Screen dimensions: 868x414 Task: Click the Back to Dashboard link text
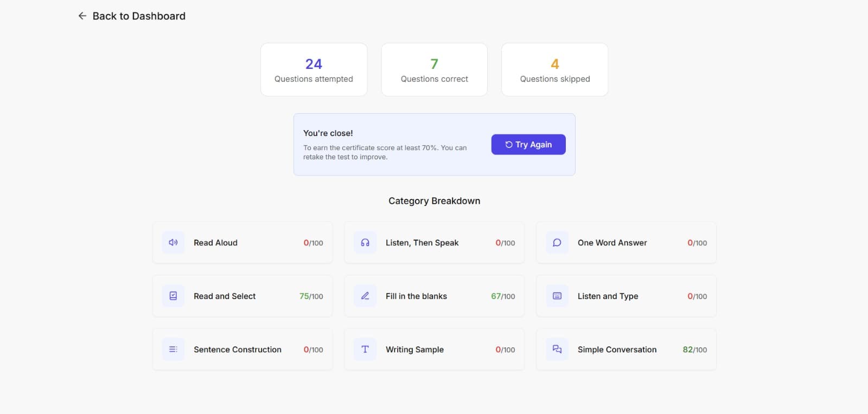click(139, 16)
